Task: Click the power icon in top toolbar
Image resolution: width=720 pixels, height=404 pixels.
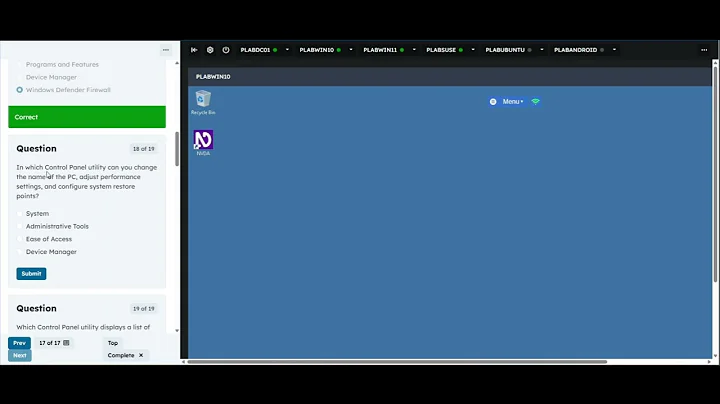Action: tap(226, 50)
